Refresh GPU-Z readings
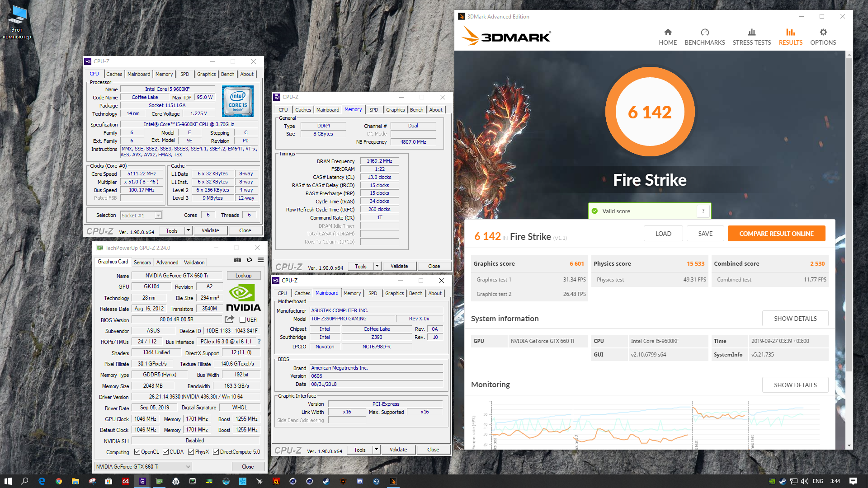The width and height of the screenshot is (868, 488). (x=249, y=260)
